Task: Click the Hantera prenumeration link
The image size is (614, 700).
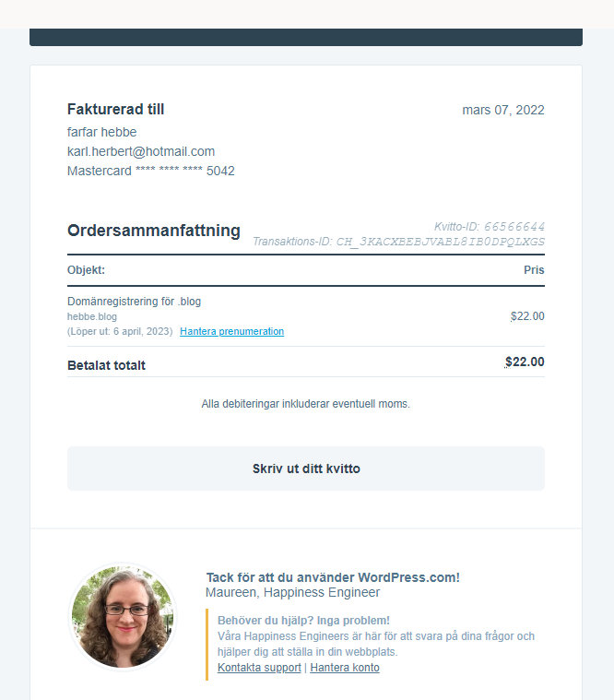Action: pos(231,332)
